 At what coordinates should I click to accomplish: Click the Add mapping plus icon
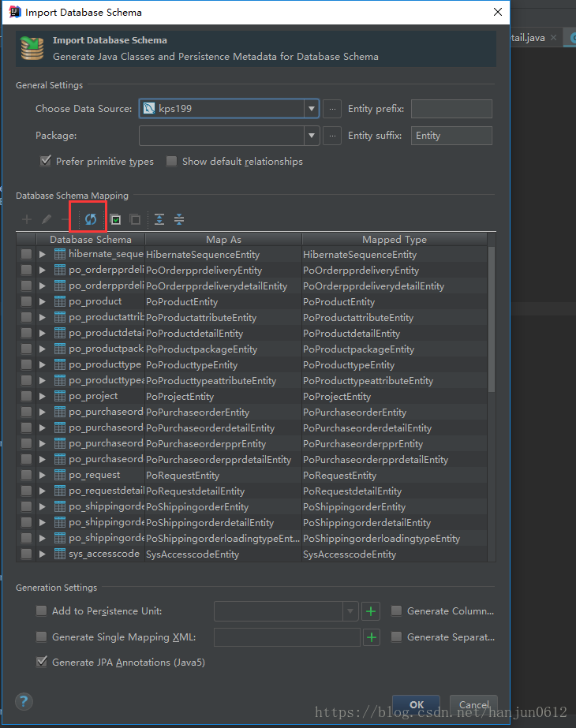coord(27,219)
